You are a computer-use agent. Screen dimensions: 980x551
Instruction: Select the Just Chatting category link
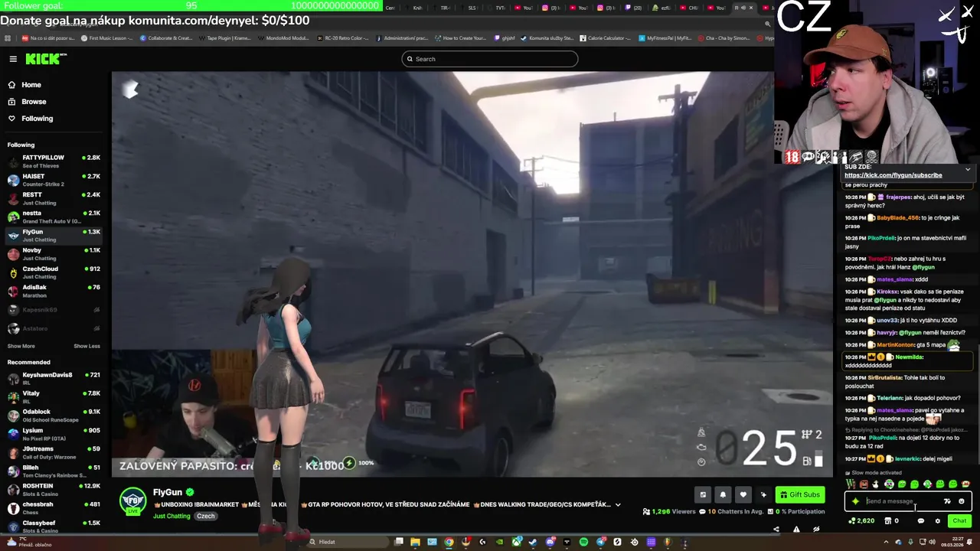pyautogui.click(x=171, y=516)
